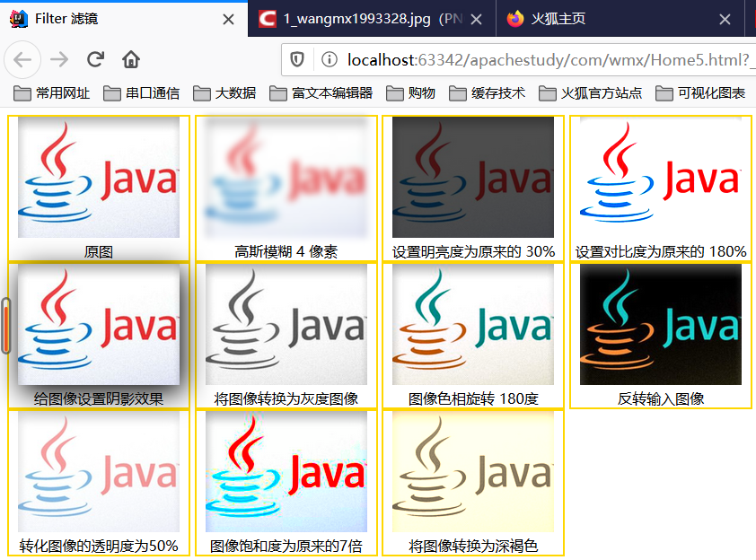The width and height of the screenshot is (756, 560).
Task: Click the favicon on the Filter 滤镜 tab
Action: pos(17,18)
